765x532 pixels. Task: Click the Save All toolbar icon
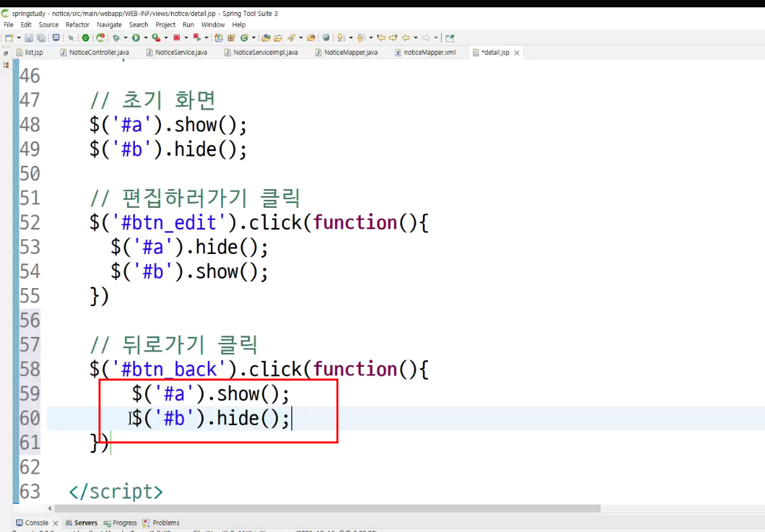point(41,37)
